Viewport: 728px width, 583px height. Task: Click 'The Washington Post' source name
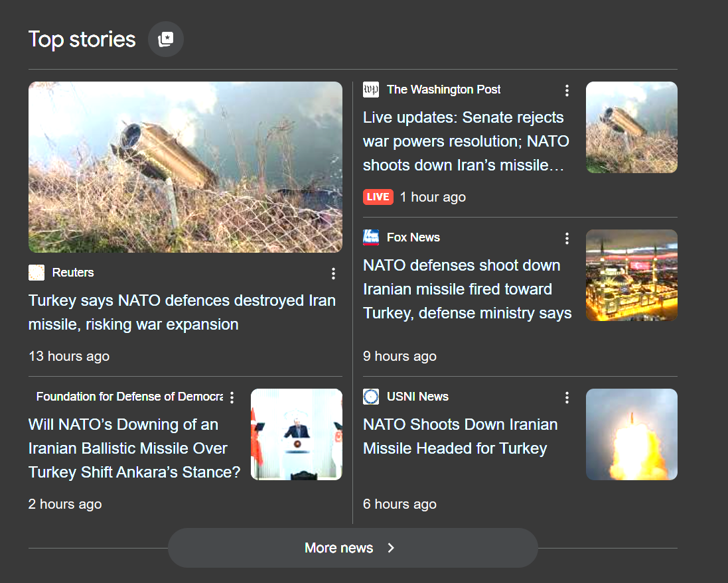443,90
